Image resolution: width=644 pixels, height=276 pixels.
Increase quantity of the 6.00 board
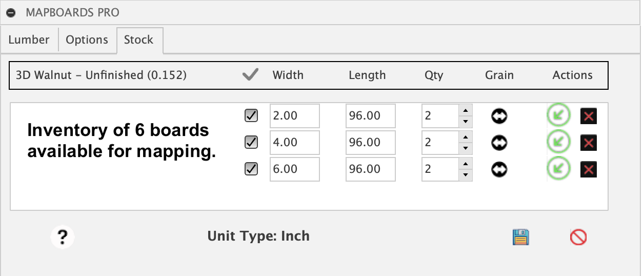click(x=465, y=164)
